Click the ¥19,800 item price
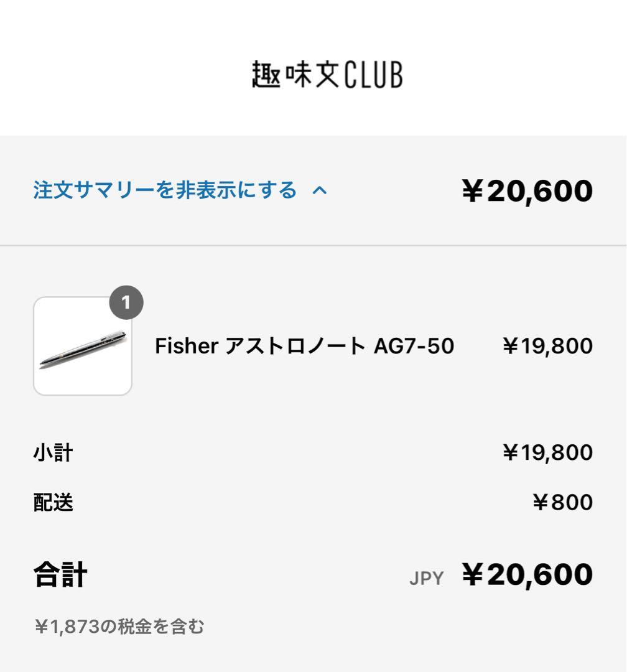 546,346
